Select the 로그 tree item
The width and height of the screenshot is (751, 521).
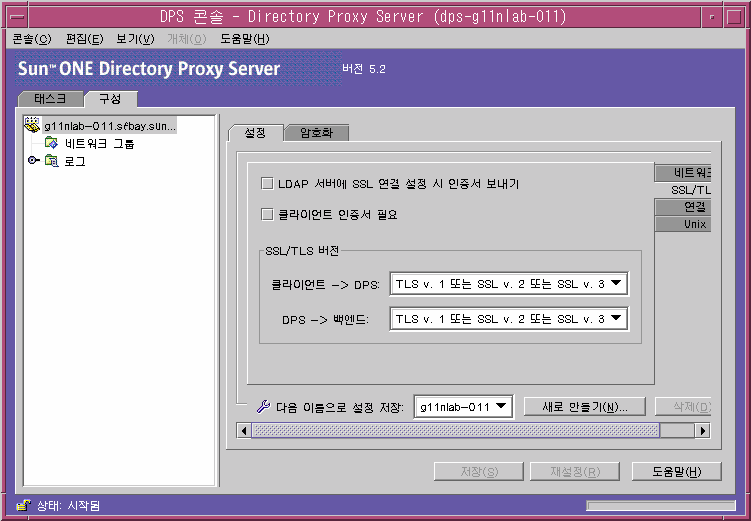[75, 161]
